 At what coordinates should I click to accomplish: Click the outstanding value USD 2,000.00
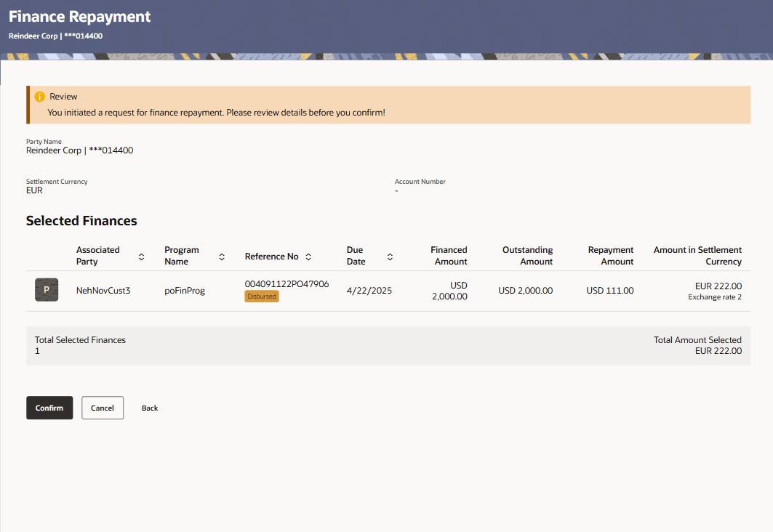526,291
